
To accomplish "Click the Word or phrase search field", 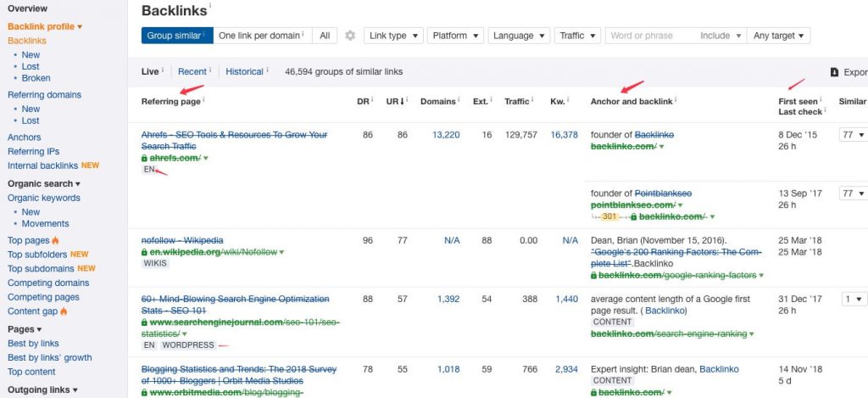I will tap(650, 36).
